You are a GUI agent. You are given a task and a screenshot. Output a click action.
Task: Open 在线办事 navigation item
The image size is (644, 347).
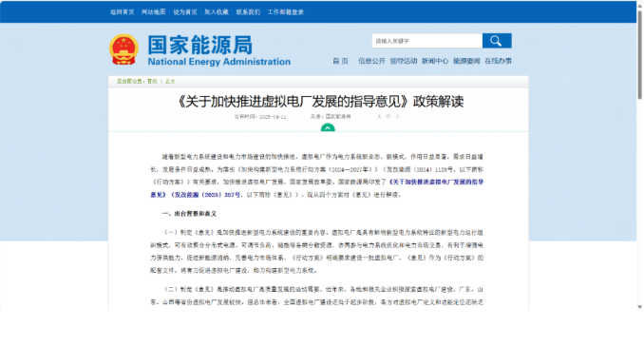[498, 61]
